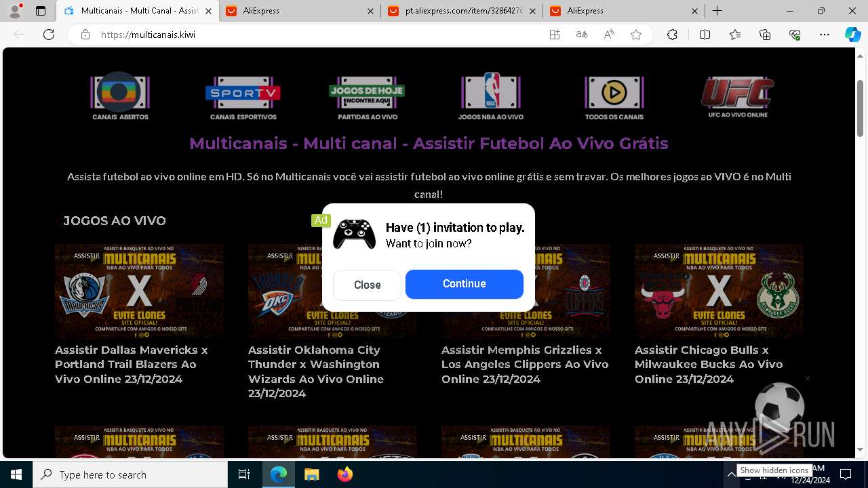Screen dimensions: 868x488
Task: Switch to the Multicanais tab
Action: coord(137,11)
